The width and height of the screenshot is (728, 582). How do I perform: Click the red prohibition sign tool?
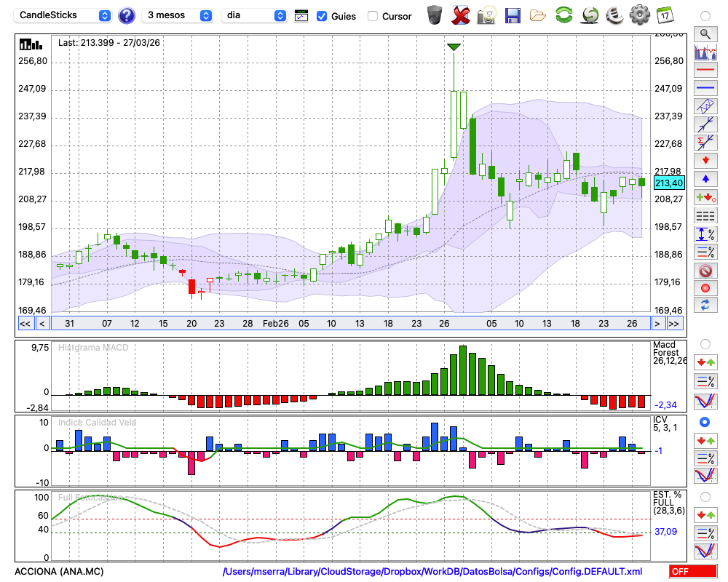[x=705, y=271]
